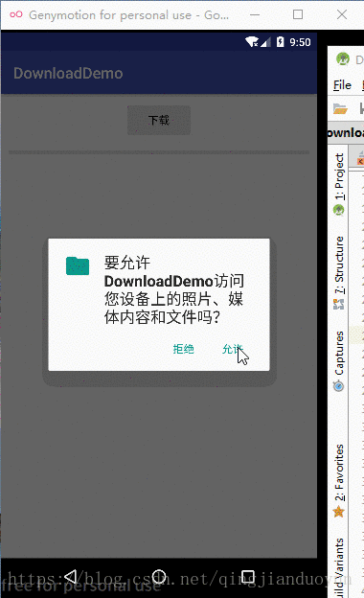This screenshot has height=598, width=364.
Task: Click the Android Studio logo icon
Action: tap(343, 59)
